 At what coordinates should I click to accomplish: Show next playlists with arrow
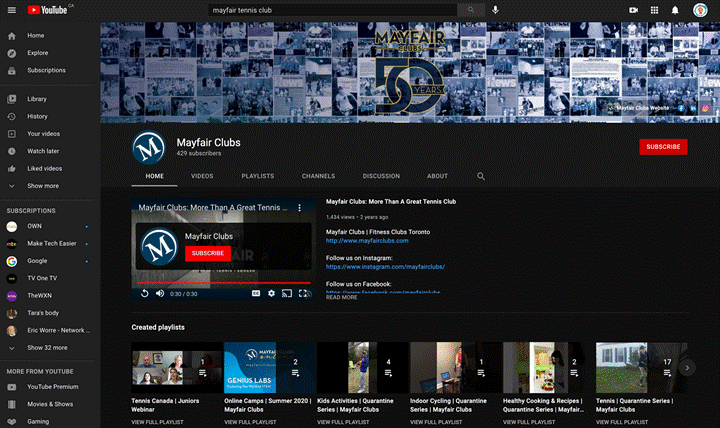(687, 368)
